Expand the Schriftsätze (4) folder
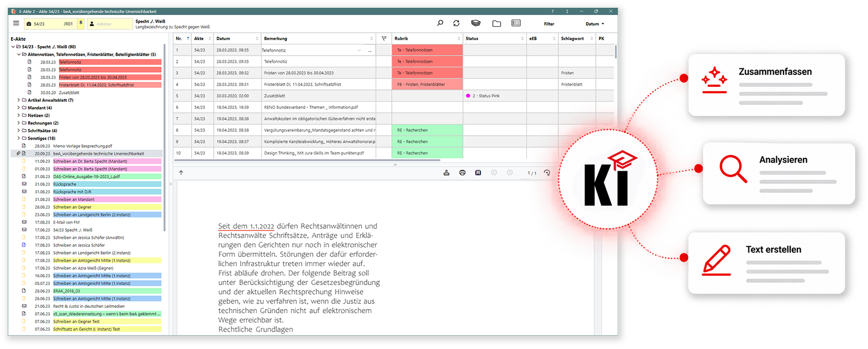Image resolution: width=868 pixels, height=349 pixels. 18,131
